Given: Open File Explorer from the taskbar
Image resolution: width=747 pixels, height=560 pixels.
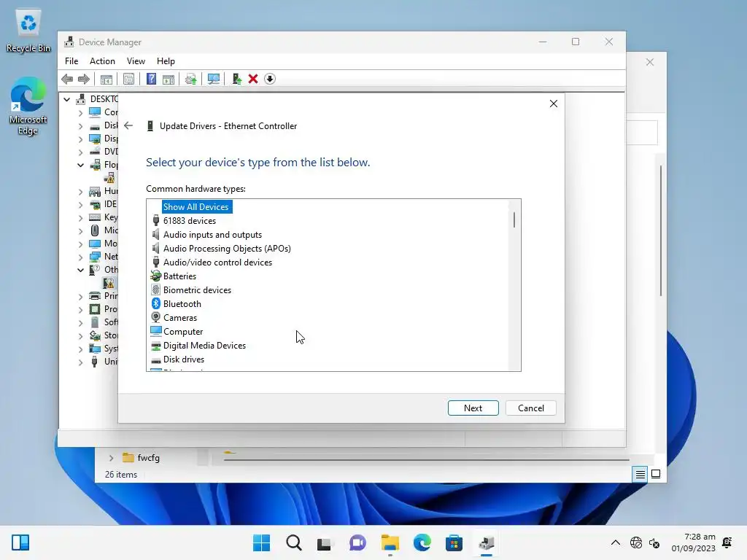Looking at the screenshot, I should pos(390,542).
